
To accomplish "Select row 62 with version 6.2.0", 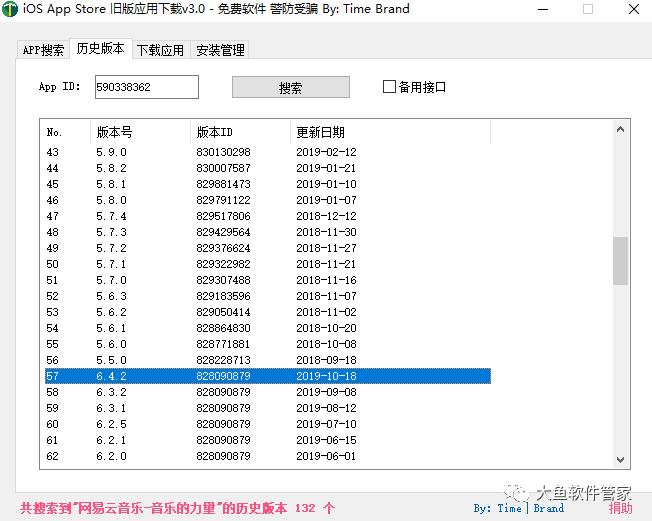I will coord(268,456).
